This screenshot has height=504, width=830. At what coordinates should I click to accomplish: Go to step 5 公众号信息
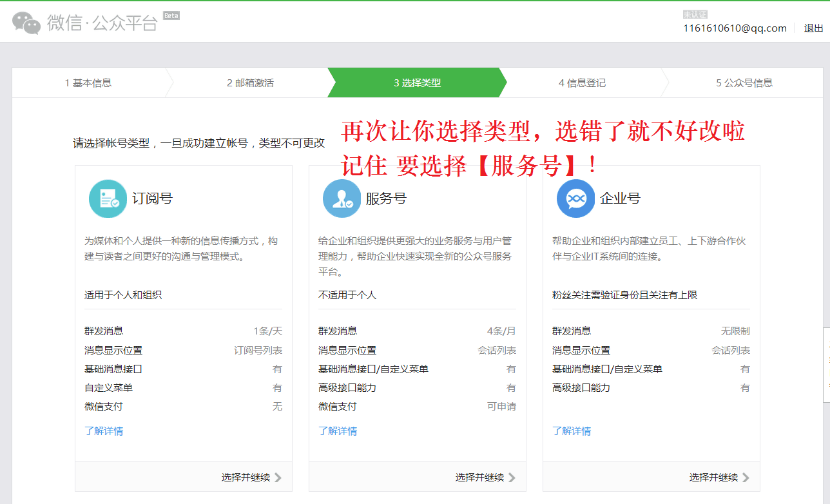point(744,82)
